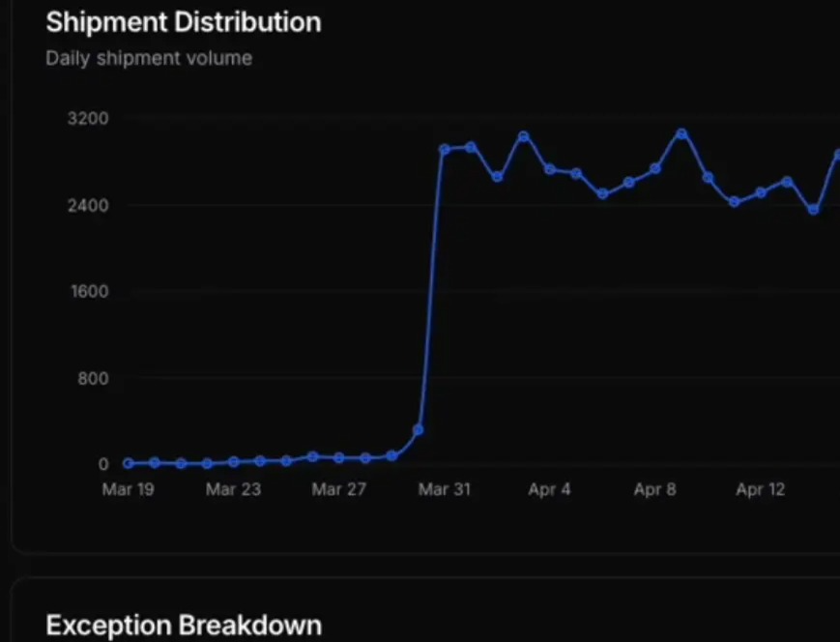Image resolution: width=840 pixels, height=642 pixels.
Task: Select the Apr 12 x-axis label
Action: (x=760, y=489)
